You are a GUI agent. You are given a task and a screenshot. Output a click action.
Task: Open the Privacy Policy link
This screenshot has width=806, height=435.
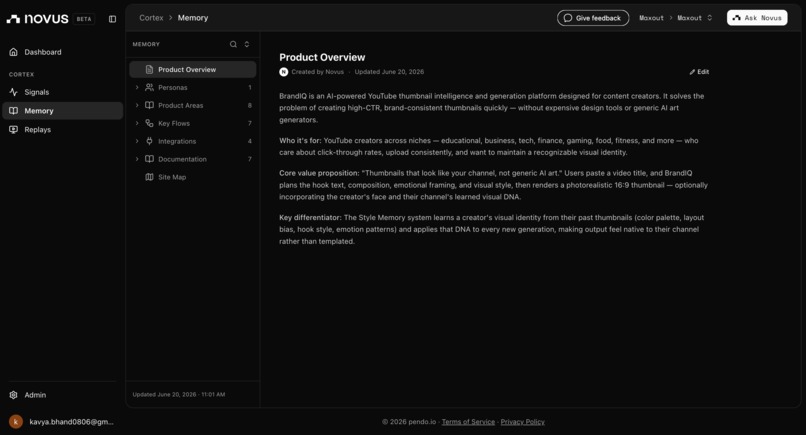point(522,422)
